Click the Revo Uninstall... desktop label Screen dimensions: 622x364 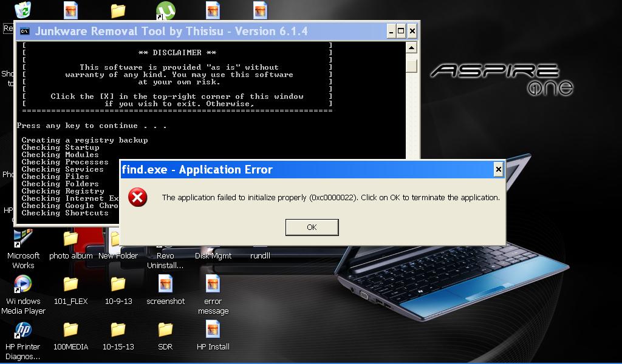pos(165,261)
